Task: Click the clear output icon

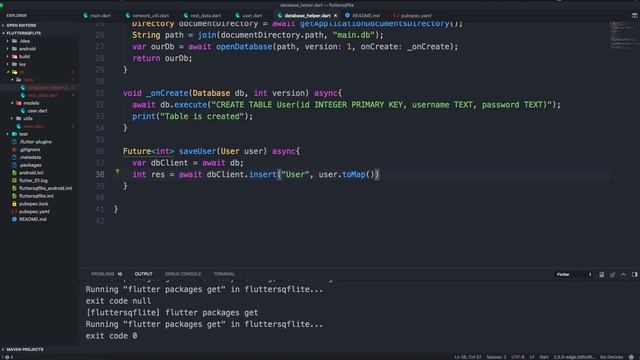Action: [x=601, y=274]
